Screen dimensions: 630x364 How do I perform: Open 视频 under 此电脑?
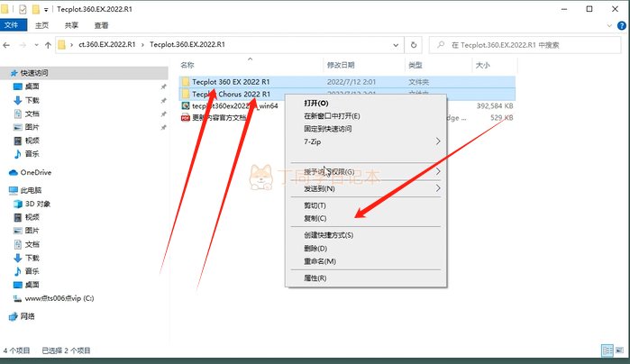click(x=32, y=217)
